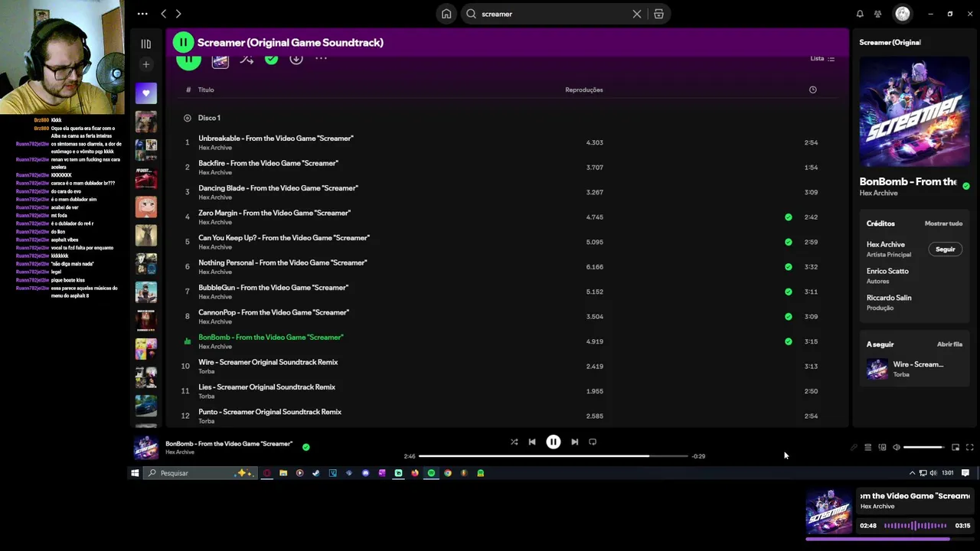The width and height of the screenshot is (980, 551).
Task: Skip to next track
Action: [x=574, y=442]
